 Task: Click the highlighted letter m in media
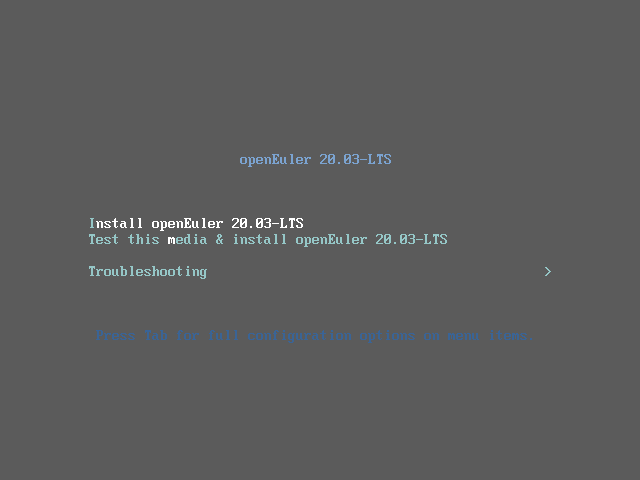click(171, 240)
